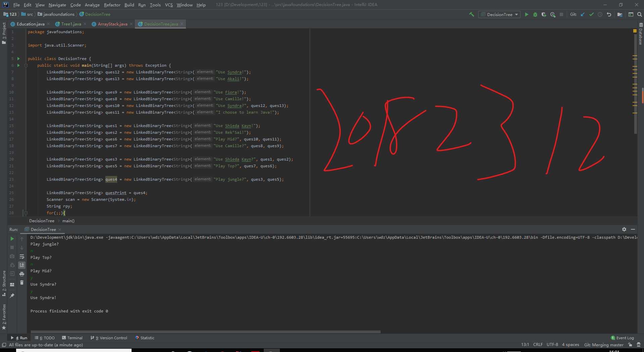This screenshot has width=644, height=352.
Task: Open Run panel settings gear
Action: tap(624, 229)
